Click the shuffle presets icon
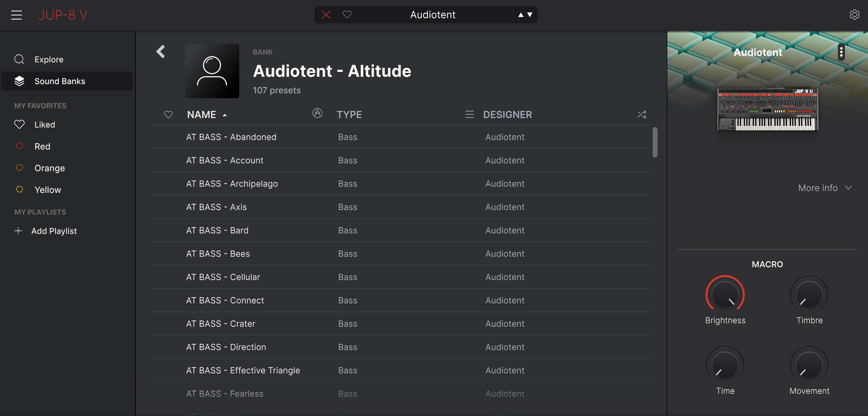Screen dimensions: 868x416 click(x=641, y=114)
